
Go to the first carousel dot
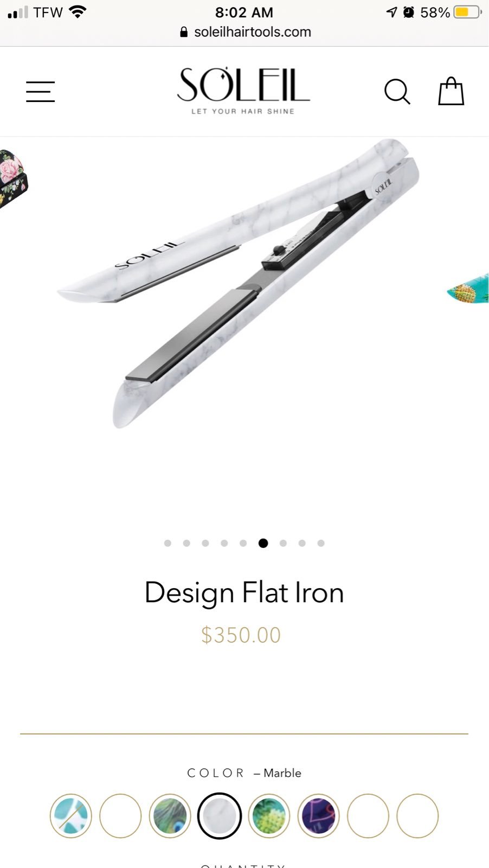168,543
